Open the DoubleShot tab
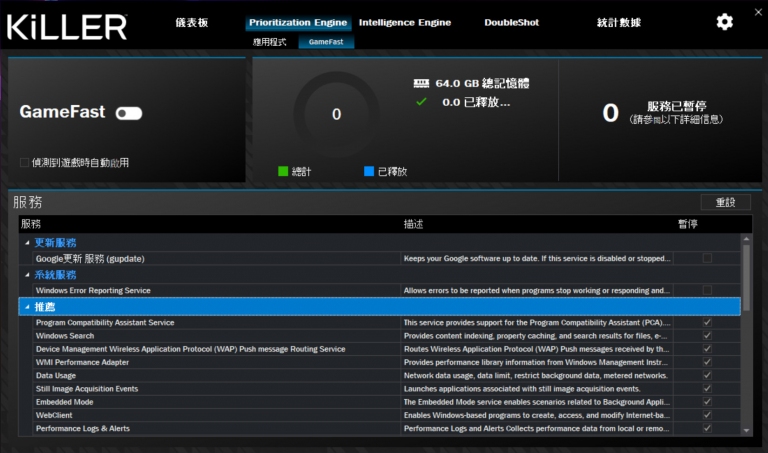 (511, 23)
